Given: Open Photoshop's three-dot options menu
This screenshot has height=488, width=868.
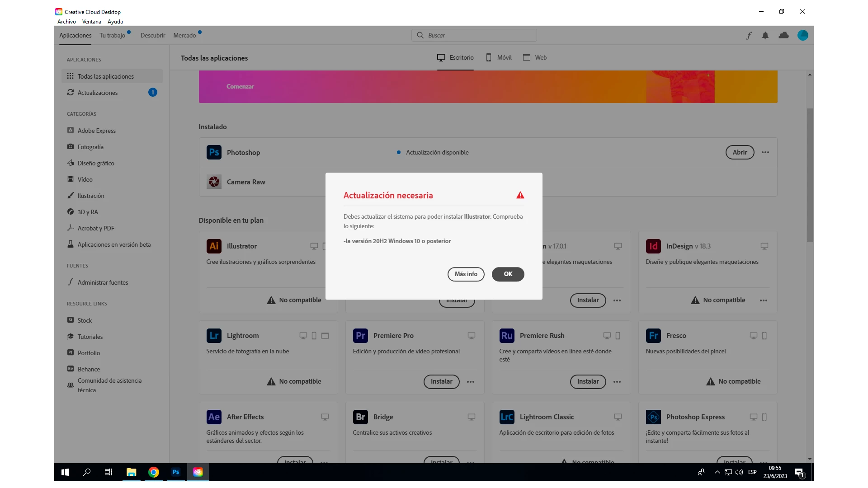Looking at the screenshot, I should click(765, 152).
